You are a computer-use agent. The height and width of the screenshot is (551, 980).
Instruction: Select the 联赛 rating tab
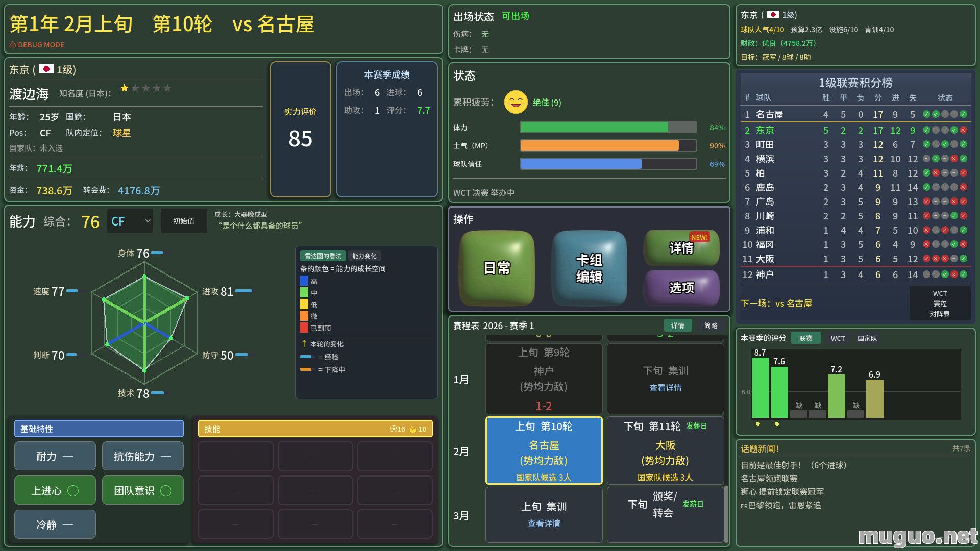point(806,338)
